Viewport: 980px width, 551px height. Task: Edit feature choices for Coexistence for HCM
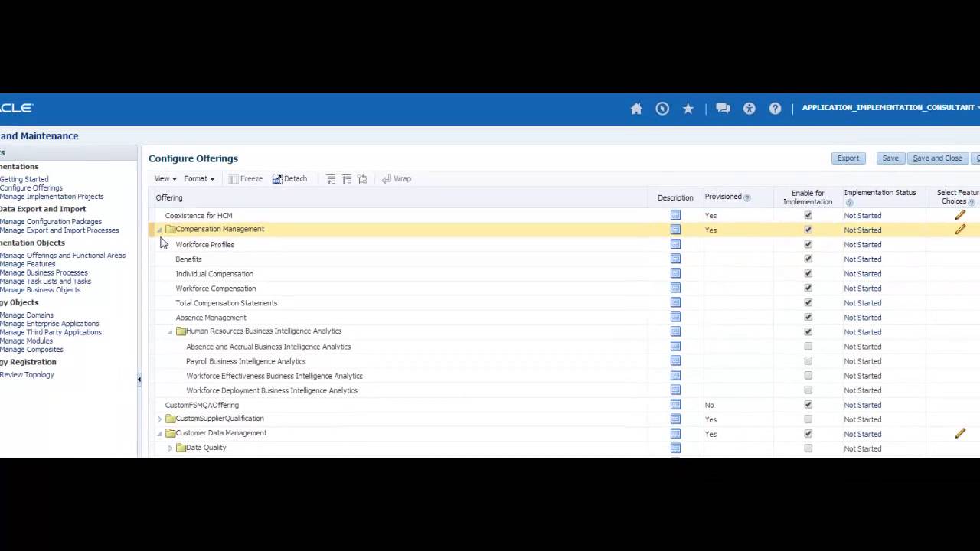960,215
